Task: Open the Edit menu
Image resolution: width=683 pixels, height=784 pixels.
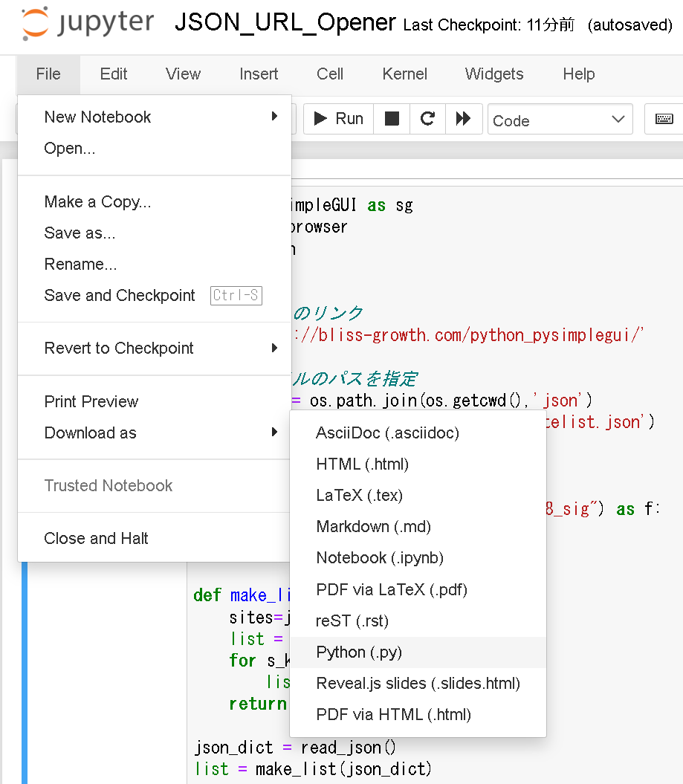Action: pyautogui.click(x=113, y=74)
